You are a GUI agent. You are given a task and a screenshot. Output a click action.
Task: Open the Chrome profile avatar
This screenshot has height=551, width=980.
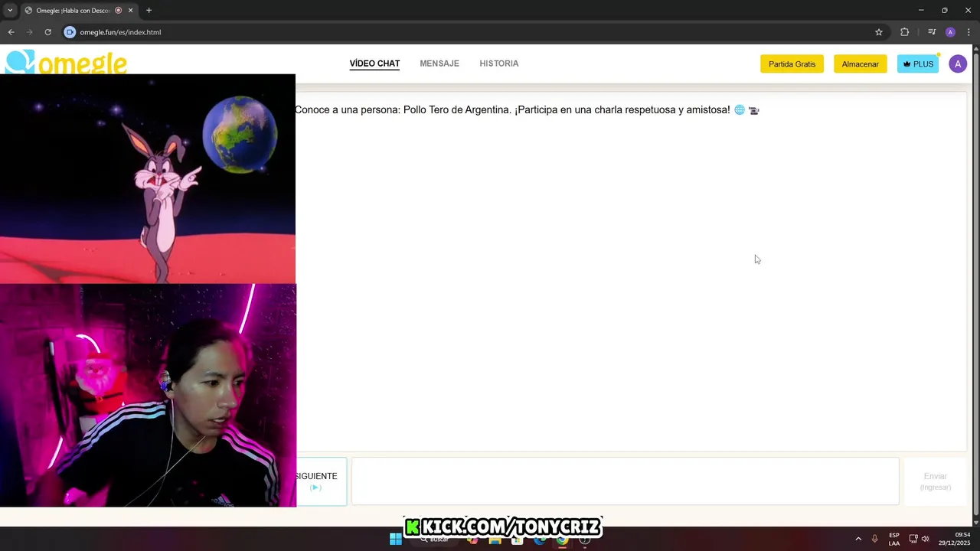tap(950, 32)
